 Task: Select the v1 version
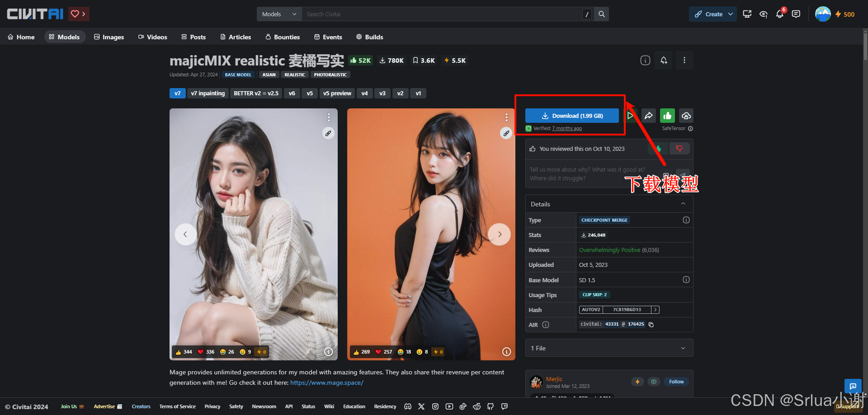pyautogui.click(x=418, y=93)
